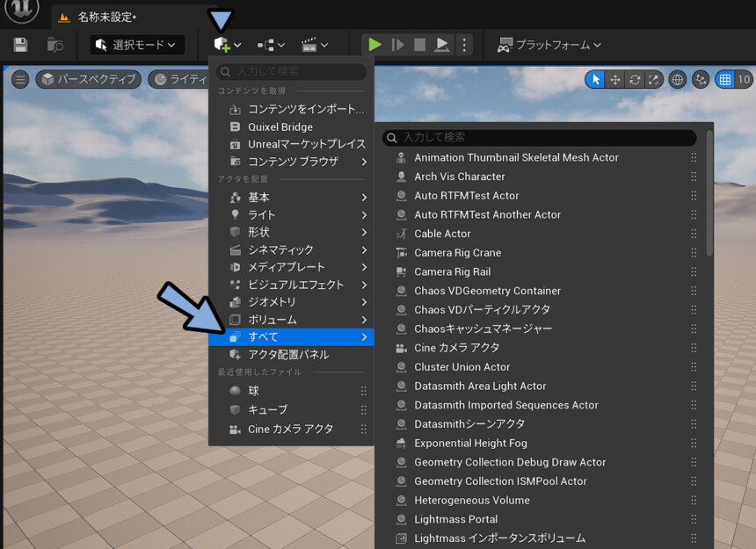The height and width of the screenshot is (549, 756).
Task: Focus the all-actors submenu search field
Action: 540,138
